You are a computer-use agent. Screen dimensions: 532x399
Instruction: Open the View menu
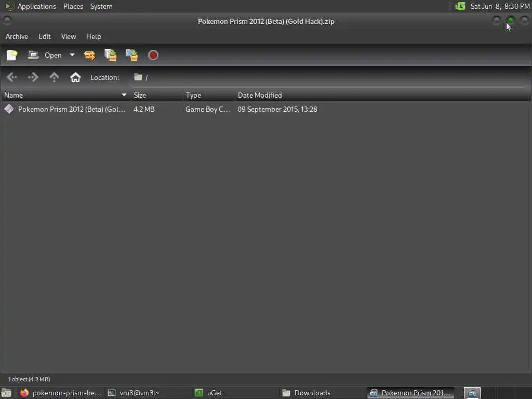coord(69,36)
